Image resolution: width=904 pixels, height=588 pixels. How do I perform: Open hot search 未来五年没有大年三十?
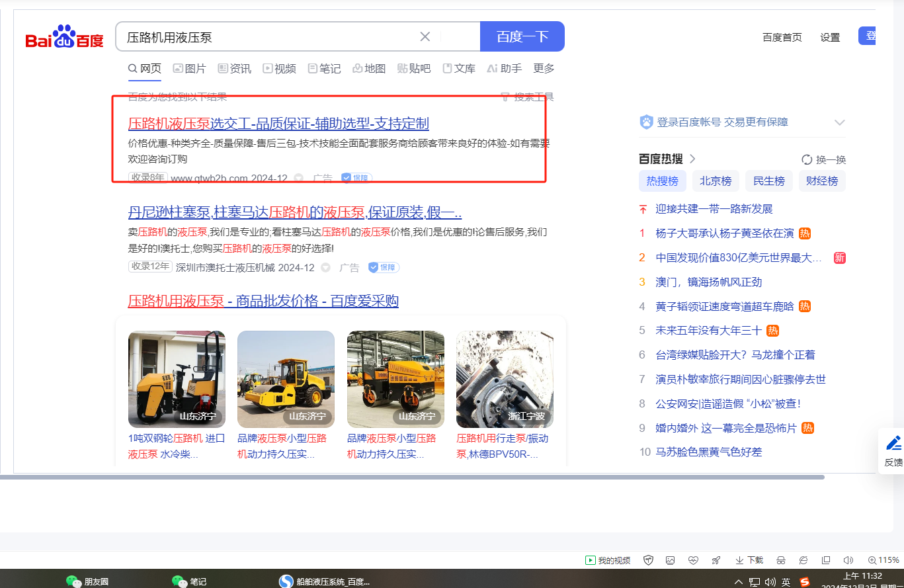708,330
